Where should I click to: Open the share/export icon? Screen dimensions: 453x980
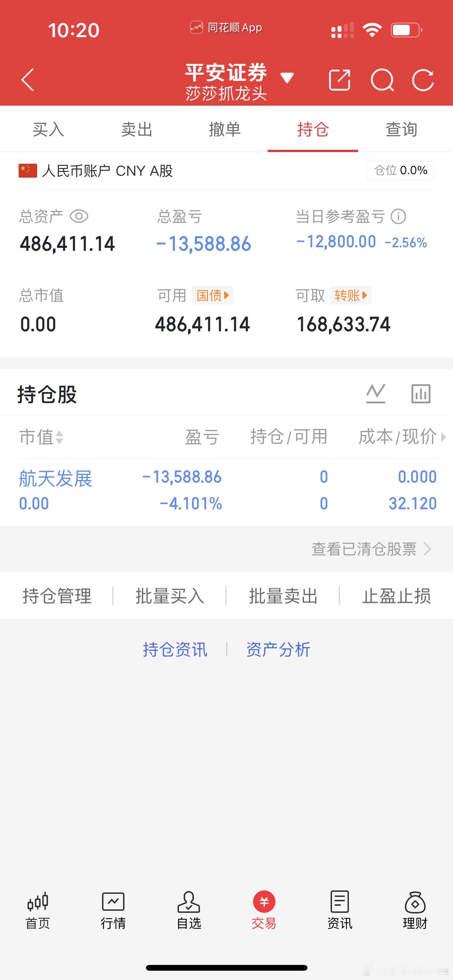340,80
